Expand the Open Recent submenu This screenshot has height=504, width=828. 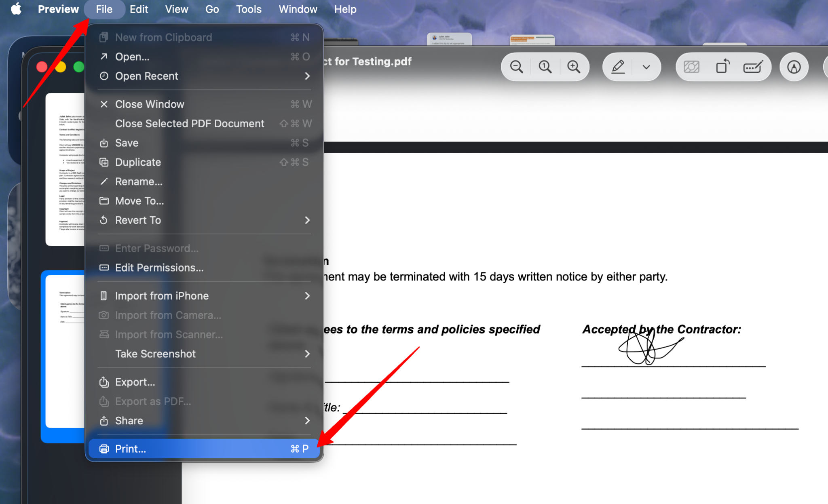(x=204, y=76)
